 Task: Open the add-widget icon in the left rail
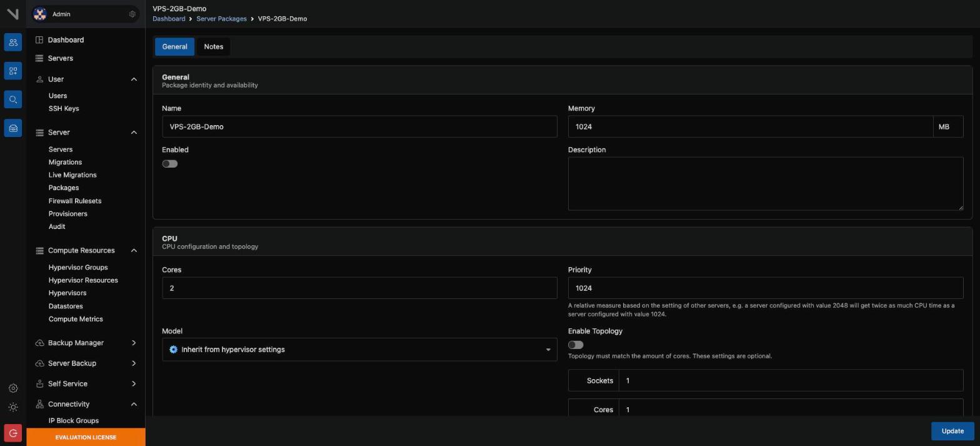pos(12,71)
